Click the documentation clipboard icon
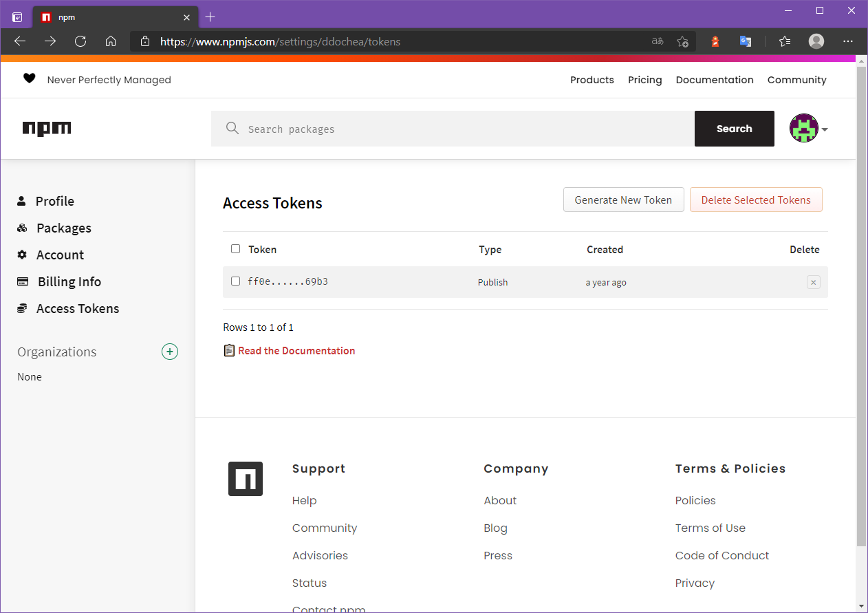868x613 pixels. tap(230, 351)
